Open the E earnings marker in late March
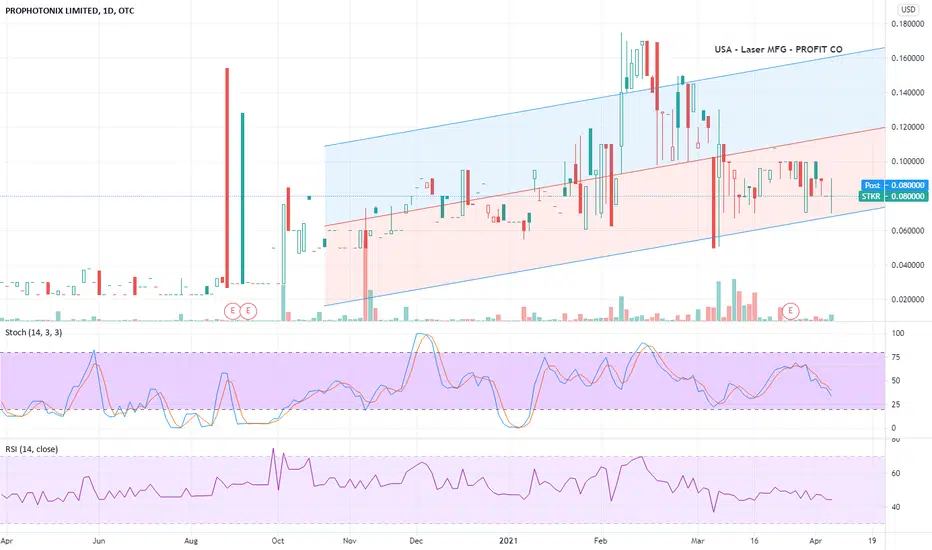Viewport: 932px width, 550px height. click(x=791, y=310)
